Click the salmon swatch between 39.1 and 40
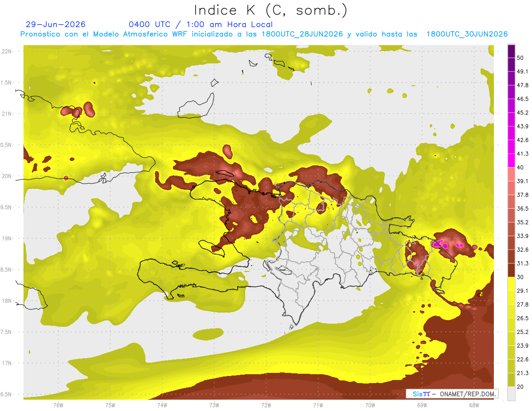 tap(511, 174)
